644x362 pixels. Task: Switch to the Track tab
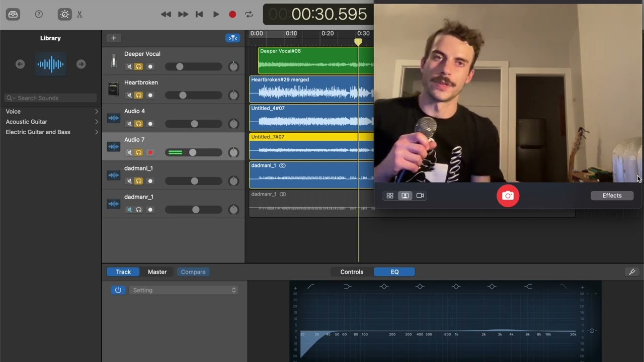coord(123,272)
